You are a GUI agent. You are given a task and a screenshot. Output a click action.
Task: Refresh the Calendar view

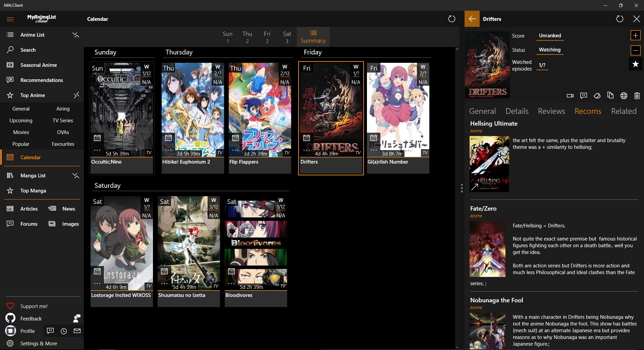(x=452, y=19)
